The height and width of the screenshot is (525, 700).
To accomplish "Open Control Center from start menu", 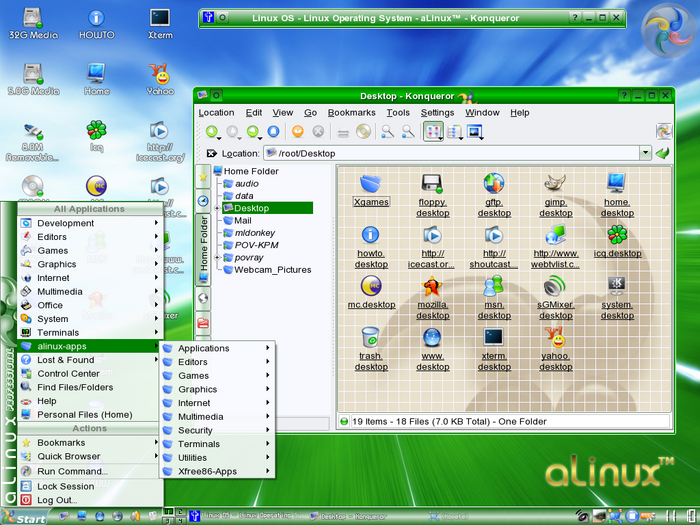I will point(89,374).
